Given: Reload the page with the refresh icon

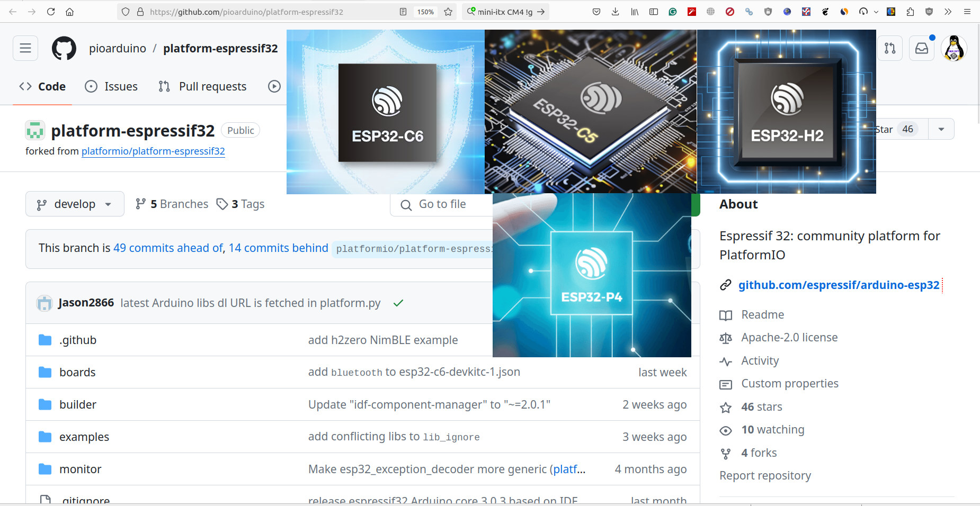Looking at the screenshot, I should 51,12.
